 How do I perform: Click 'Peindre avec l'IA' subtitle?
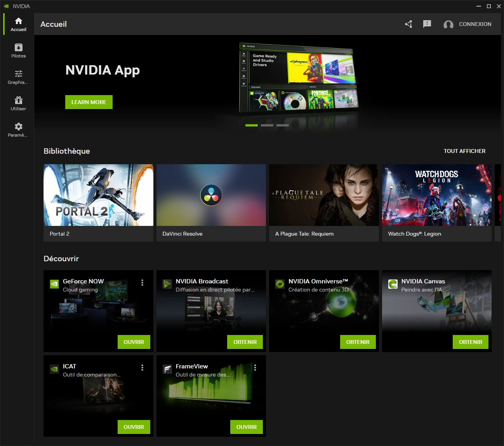(422, 290)
